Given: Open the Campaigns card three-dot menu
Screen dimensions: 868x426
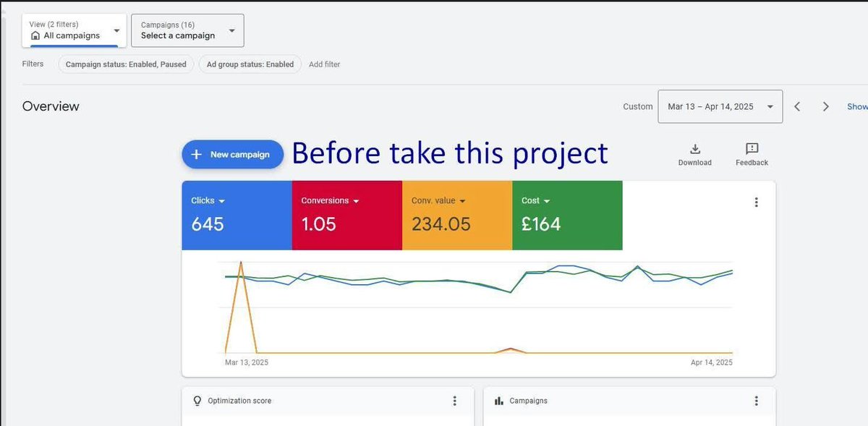Looking at the screenshot, I should [757, 400].
